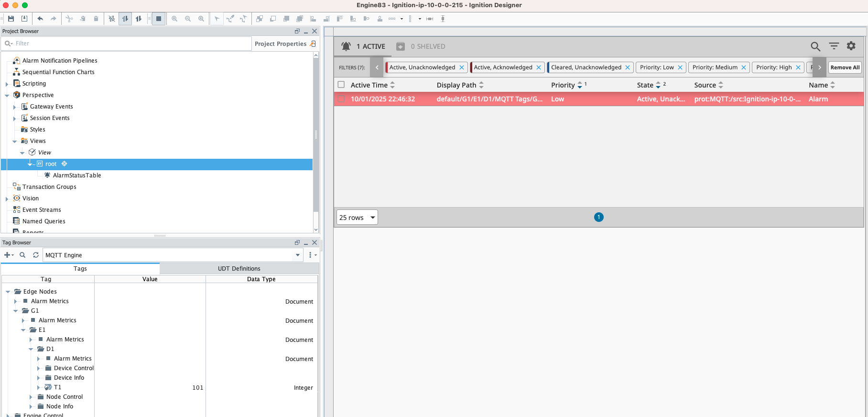Click the alarm table filter lines icon

pyautogui.click(x=834, y=46)
